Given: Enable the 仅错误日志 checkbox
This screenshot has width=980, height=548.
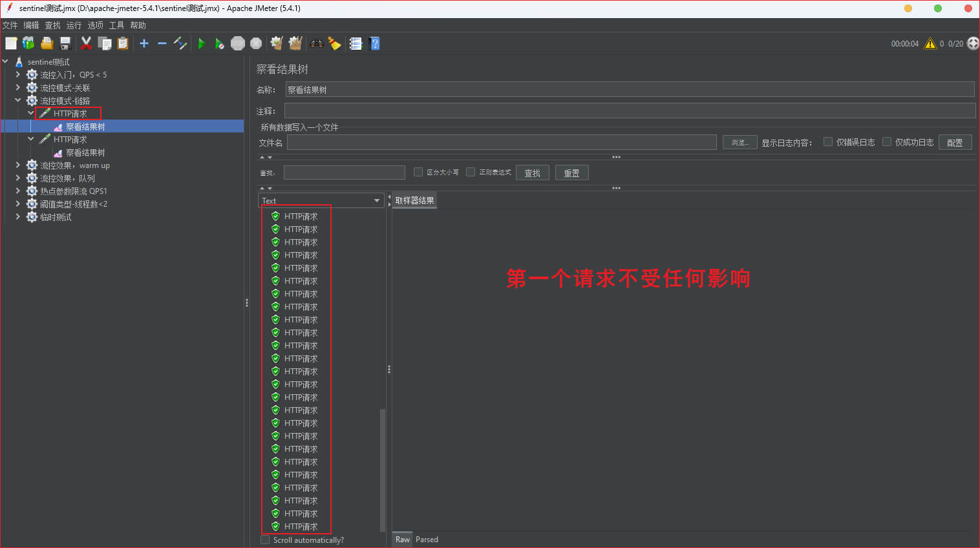Looking at the screenshot, I should pyautogui.click(x=827, y=142).
